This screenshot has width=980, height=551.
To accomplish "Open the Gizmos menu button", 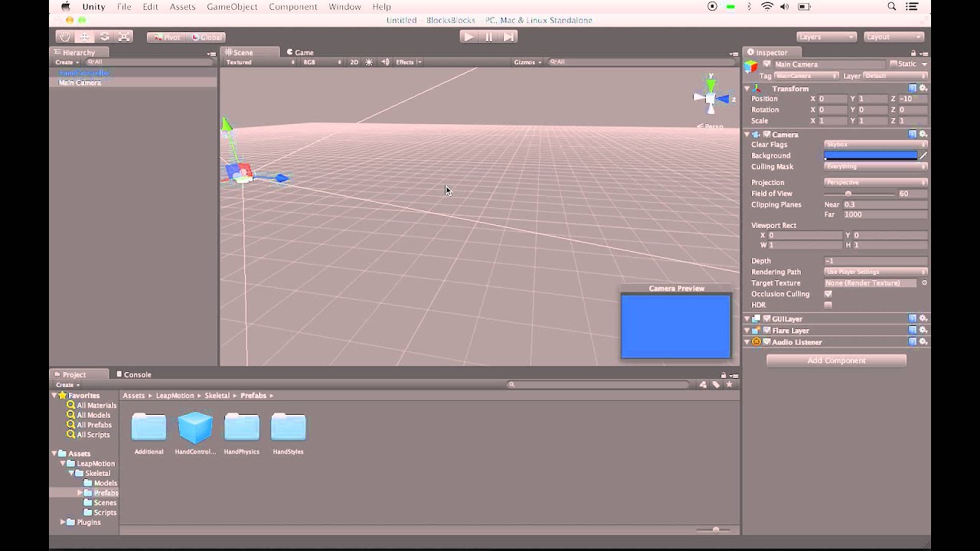I will 528,62.
